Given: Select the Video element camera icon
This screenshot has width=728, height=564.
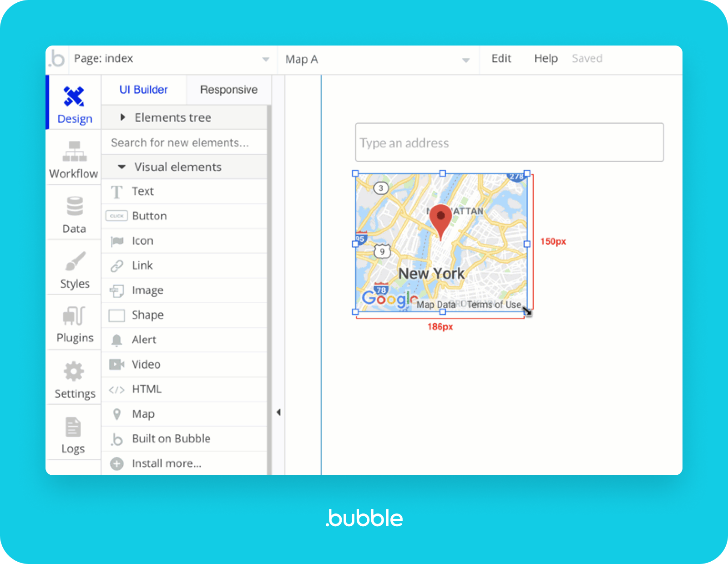Looking at the screenshot, I should 117,364.
